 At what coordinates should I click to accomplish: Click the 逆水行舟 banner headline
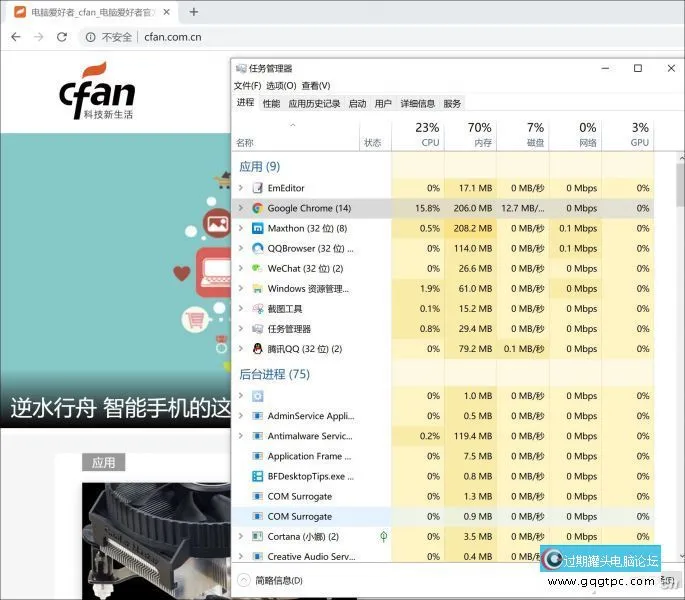click(121, 408)
